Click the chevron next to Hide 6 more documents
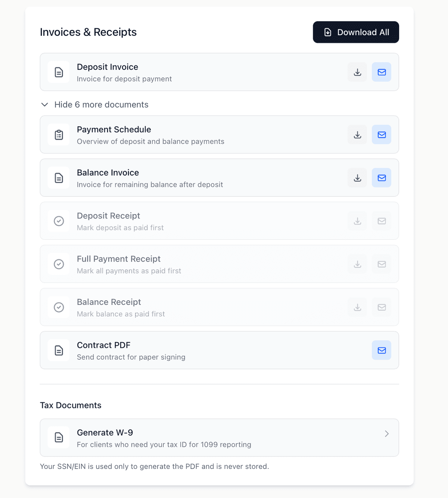 45,105
